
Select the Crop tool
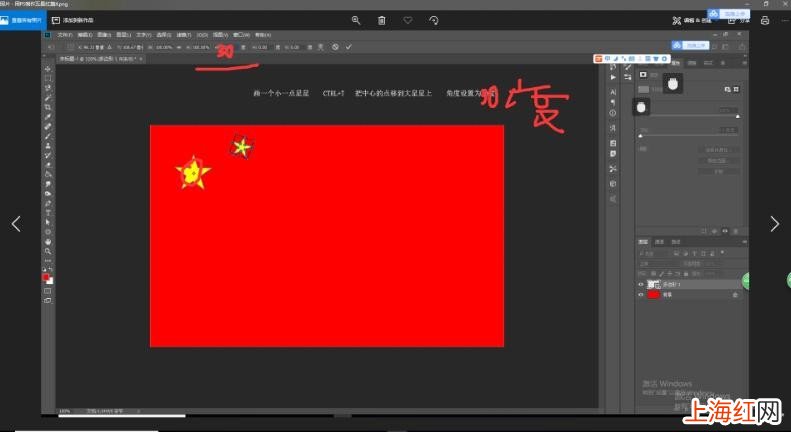coord(48,107)
